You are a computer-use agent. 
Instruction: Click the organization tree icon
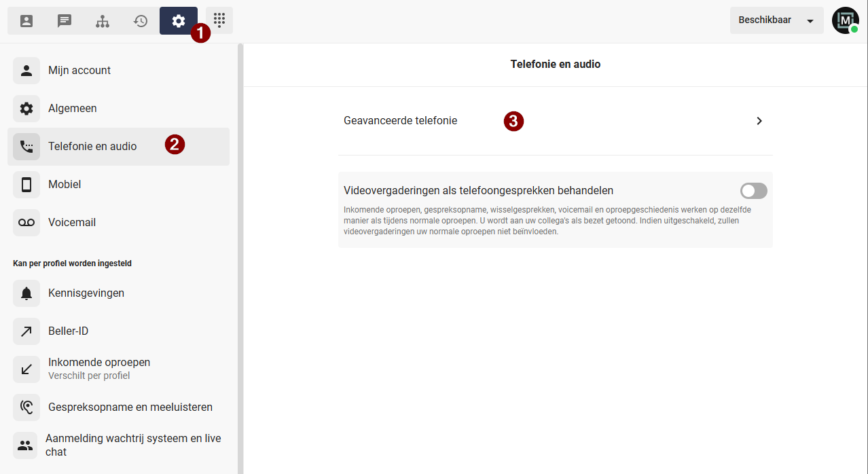(103, 21)
